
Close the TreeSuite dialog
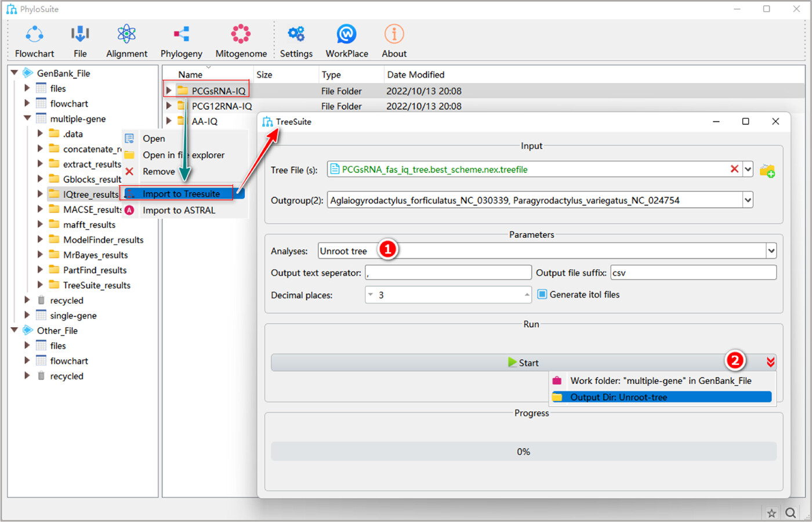click(775, 121)
